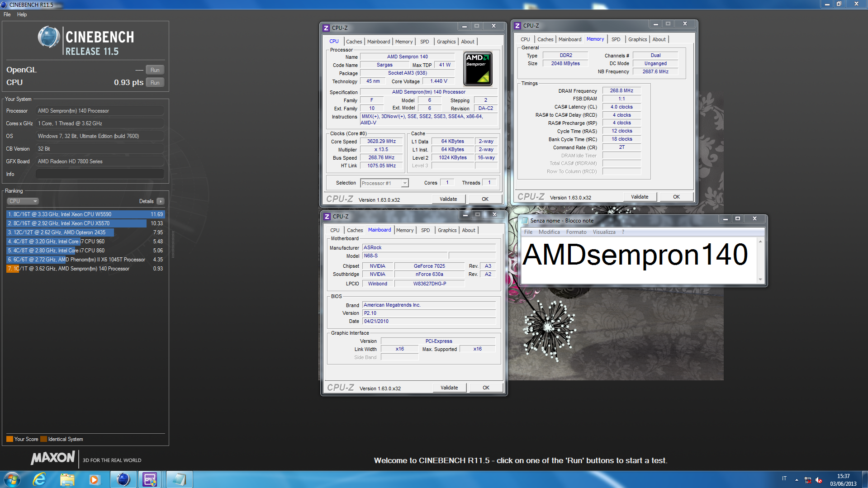Image resolution: width=868 pixels, height=488 pixels.
Task: Switch to SPD tab in Memory CPU-Z window
Action: coord(616,39)
